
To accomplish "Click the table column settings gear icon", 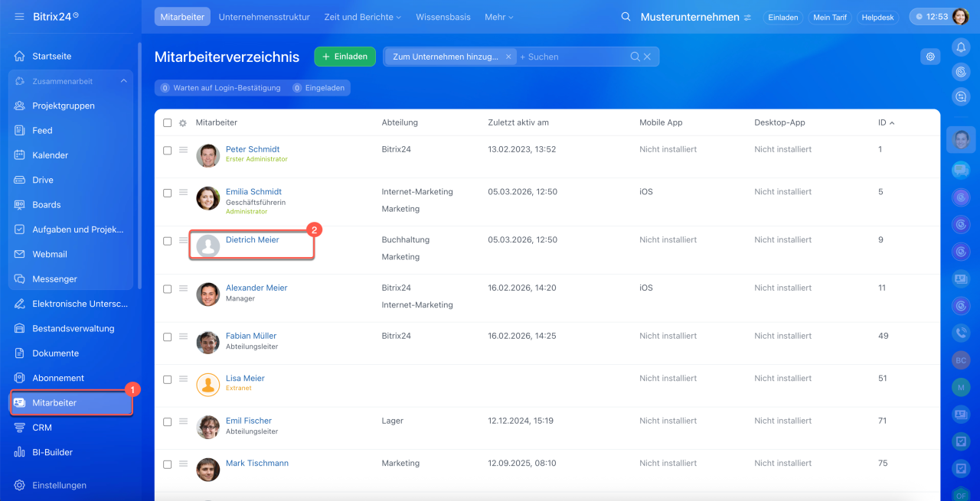I will point(183,123).
